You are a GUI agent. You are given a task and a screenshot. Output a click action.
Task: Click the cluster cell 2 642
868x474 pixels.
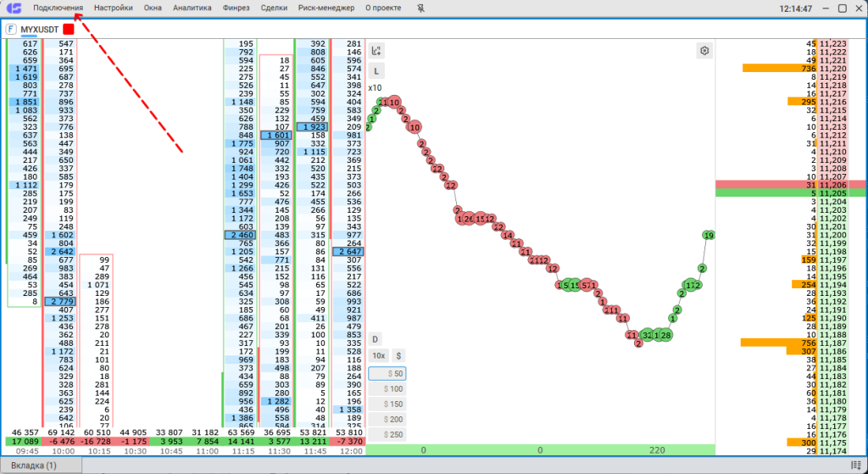pos(60,251)
